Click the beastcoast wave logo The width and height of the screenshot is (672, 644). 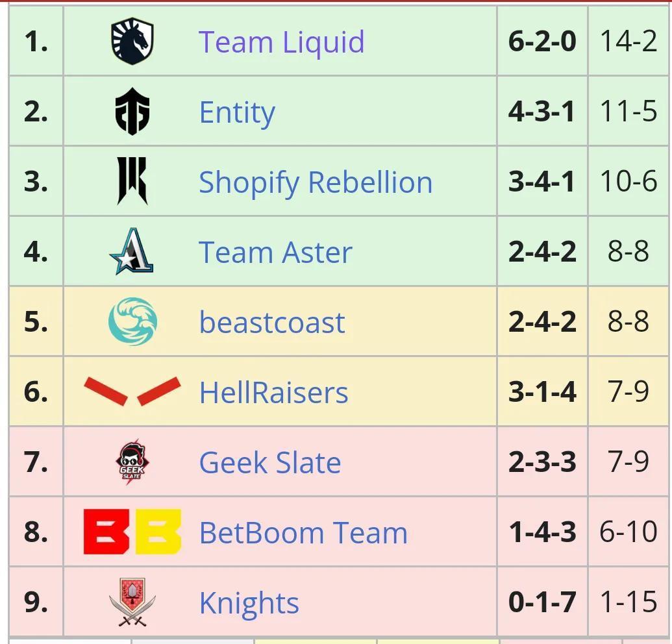(x=132, y=322)
